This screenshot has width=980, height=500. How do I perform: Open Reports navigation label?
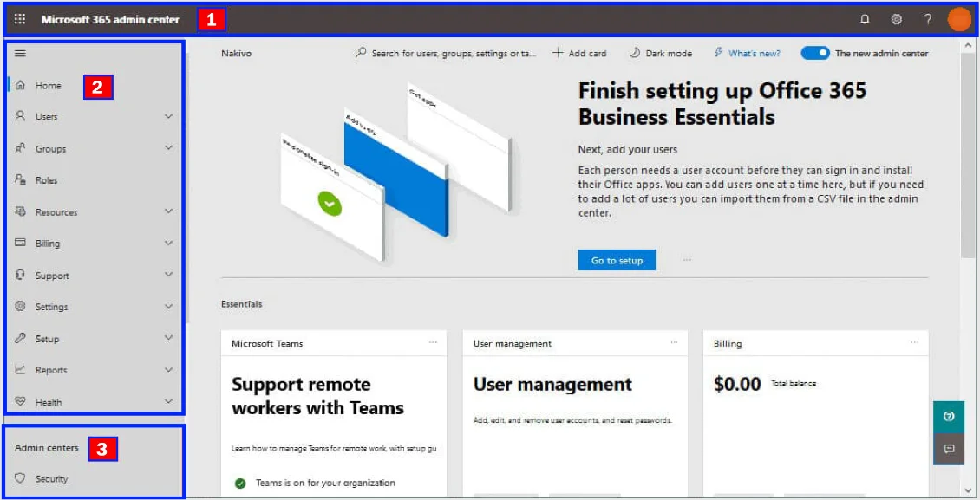[x=51, y=370]
